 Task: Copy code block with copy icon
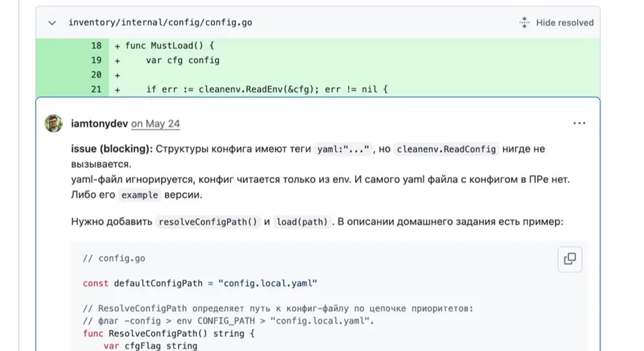[570, 259]
